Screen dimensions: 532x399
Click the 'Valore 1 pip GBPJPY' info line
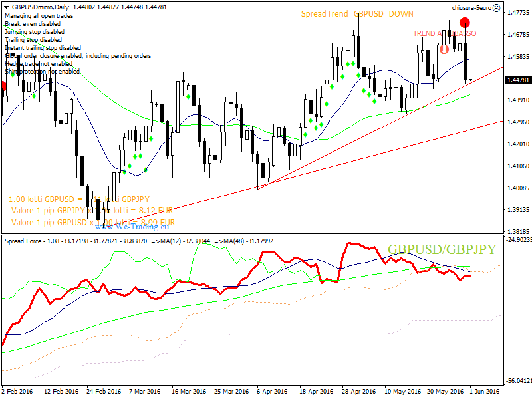[92, 211]
